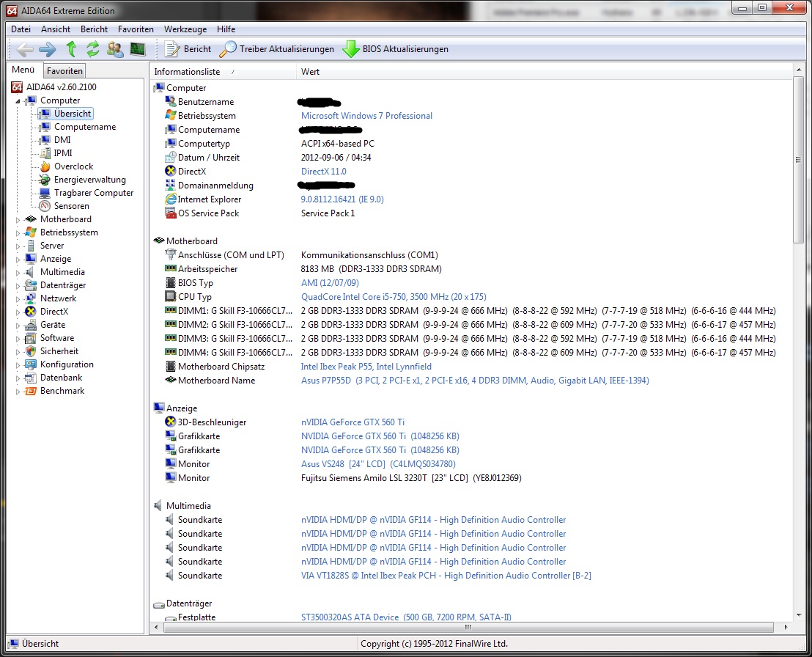Screen dimensions: 812x657
Task: Click the Energieverwaltung icon
Action: coord(45,179)
